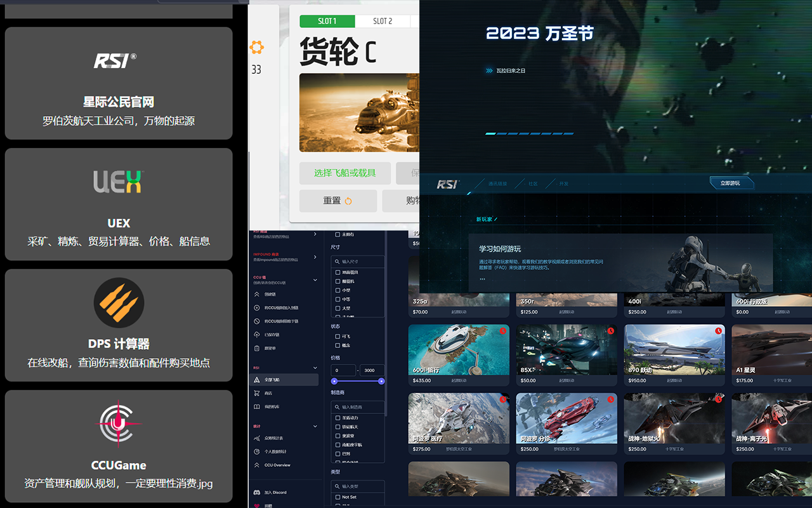Image resolution: width=812 pixels, height=508 pixels.
Task: Click the 众筹统计表 line chart icon
Action: click(257, 438)
